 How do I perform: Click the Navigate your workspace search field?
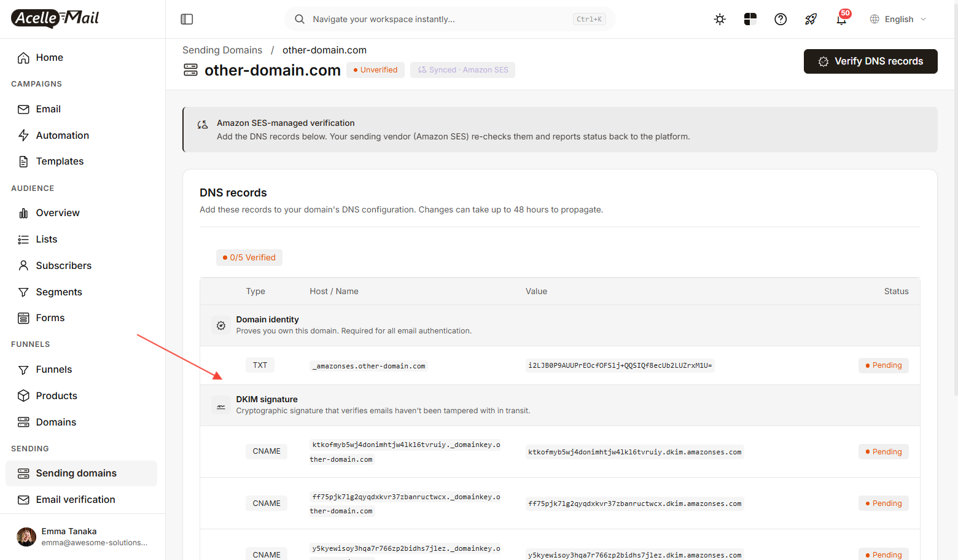[x=450, y=19]
